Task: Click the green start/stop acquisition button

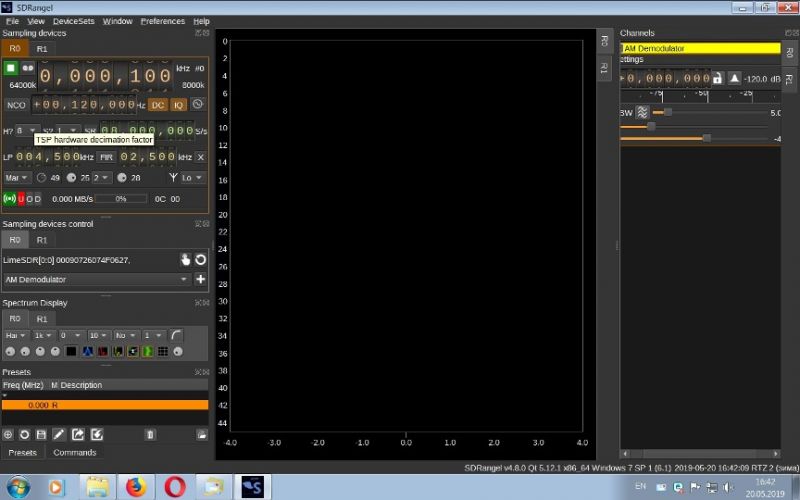Action: point(10,68)
